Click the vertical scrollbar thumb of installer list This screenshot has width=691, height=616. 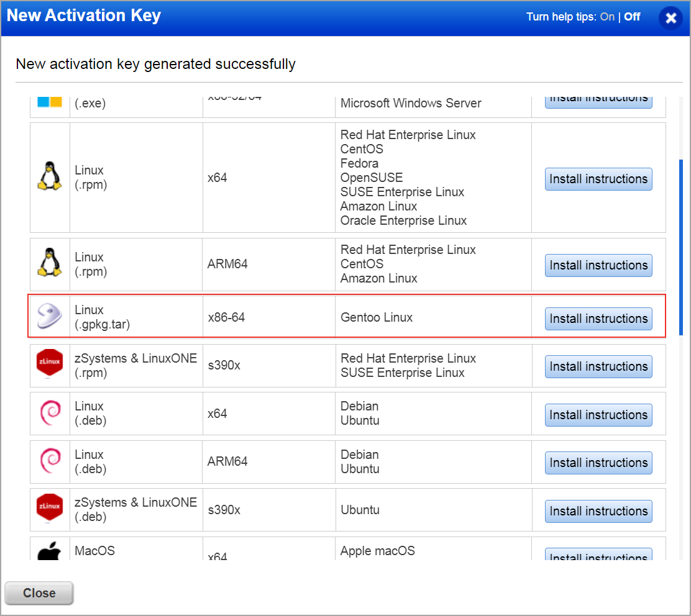681,247
